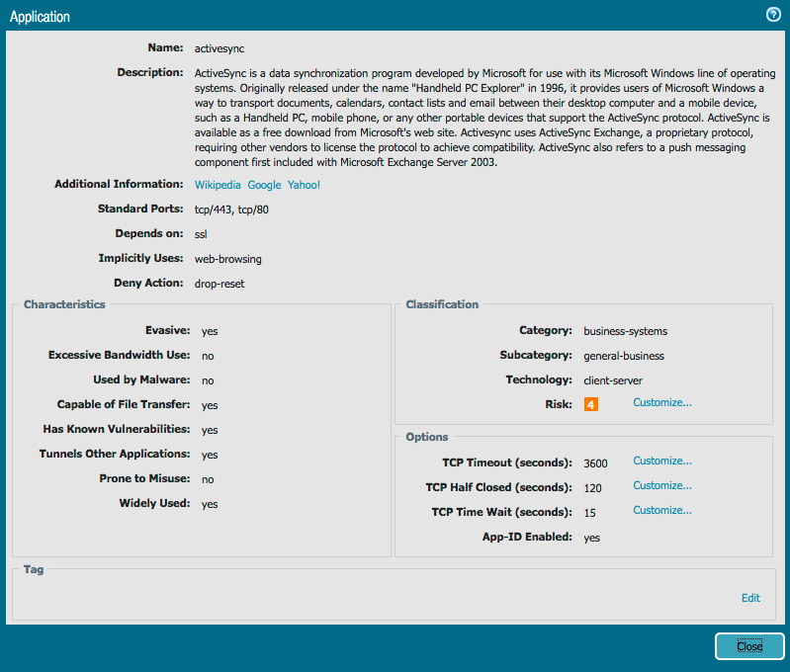Edit the Tag section

point(750,598)
